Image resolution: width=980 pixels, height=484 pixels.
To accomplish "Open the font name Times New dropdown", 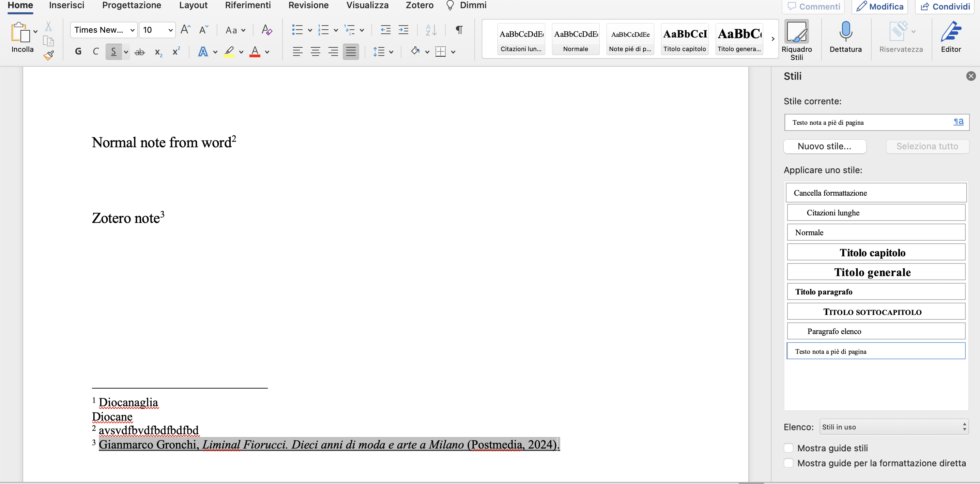I will (133, 30).
